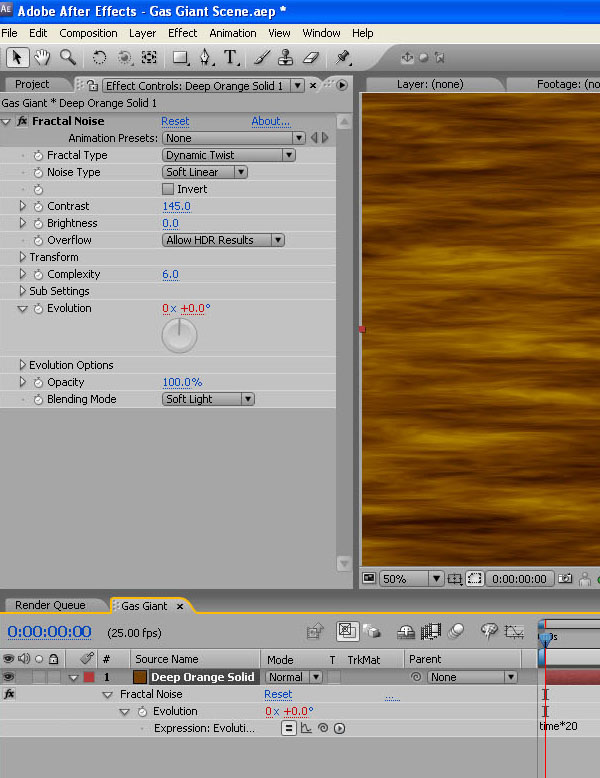Image resolution: width=600 pixels, height=778 pixels.
Task: Open the Fractal Type dropdown
Action: pos(228,155)
